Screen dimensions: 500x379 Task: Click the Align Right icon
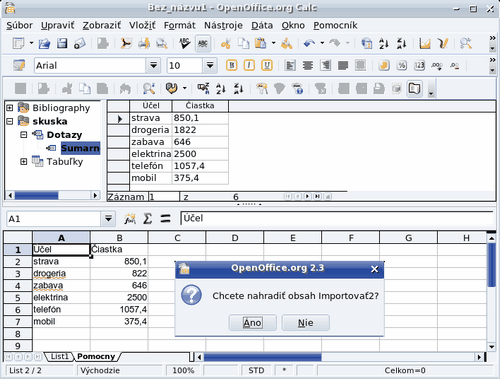325,65
